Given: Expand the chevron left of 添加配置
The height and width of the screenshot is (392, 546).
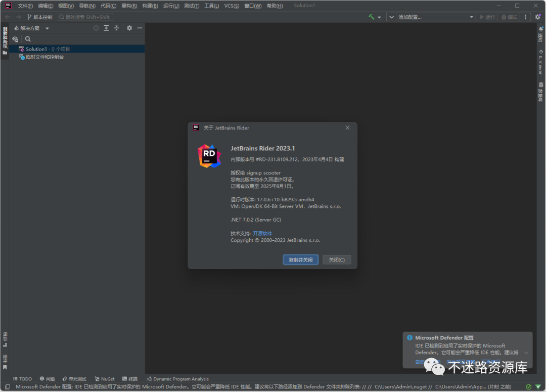Looking at the screenshot, I should [x=391, y=17].
